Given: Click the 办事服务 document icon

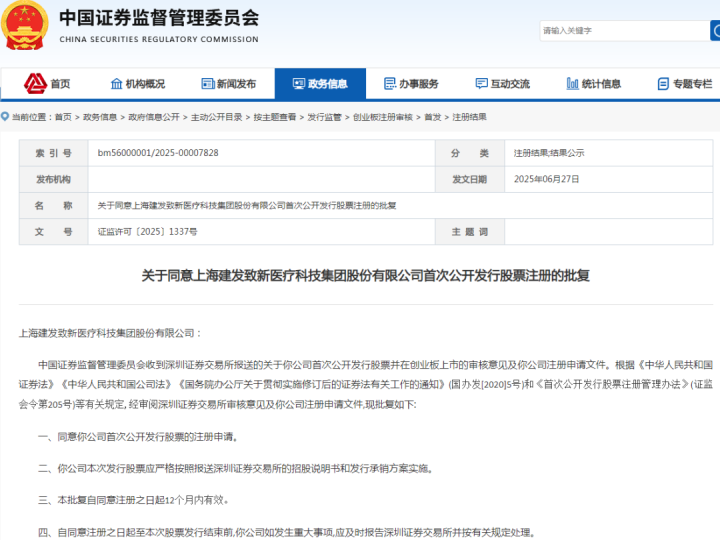Looking at the screenshot, I should (390, 84).
